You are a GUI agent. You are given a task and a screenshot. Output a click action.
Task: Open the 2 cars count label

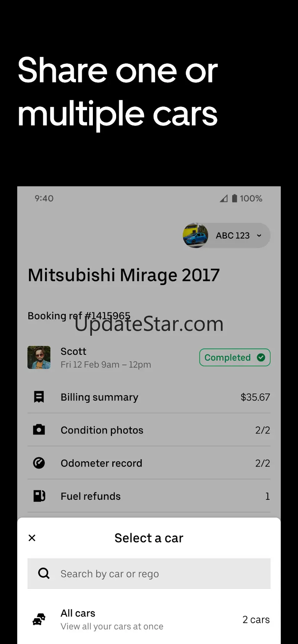click(256, 620)
